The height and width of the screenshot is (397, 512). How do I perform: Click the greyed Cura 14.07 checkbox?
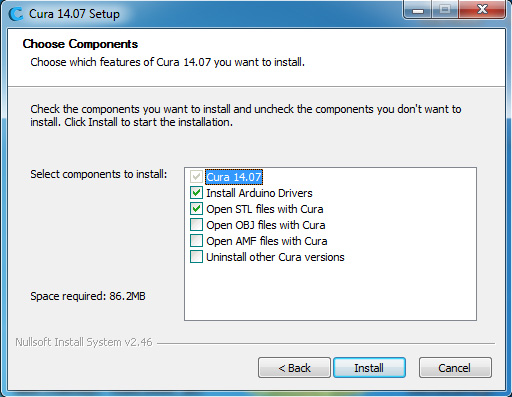point(196,177)
